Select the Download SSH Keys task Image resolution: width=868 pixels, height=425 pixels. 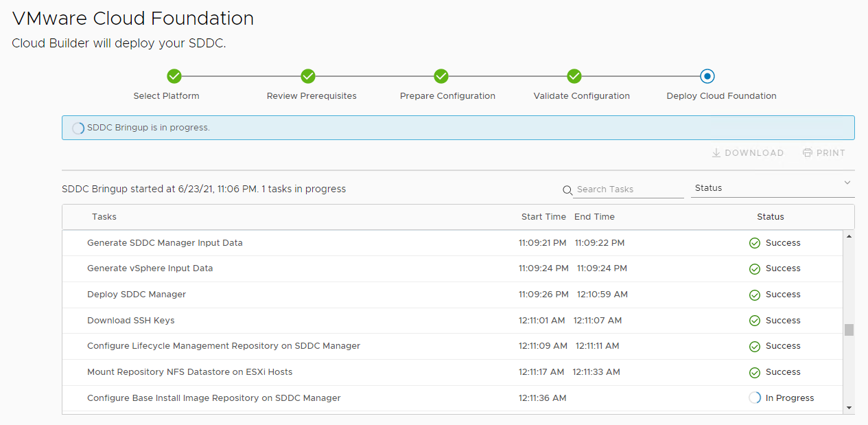(x=131, y=321)
